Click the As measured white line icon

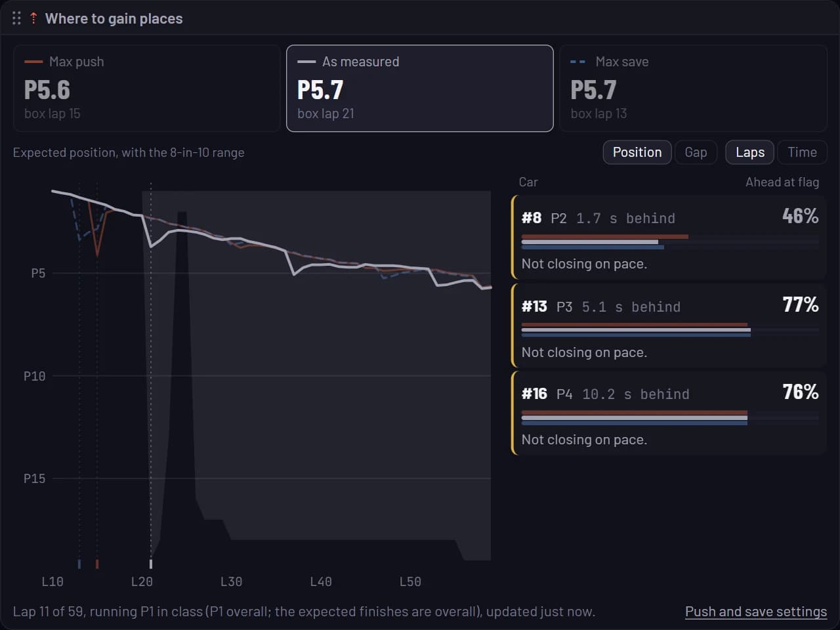pos(306,62)
